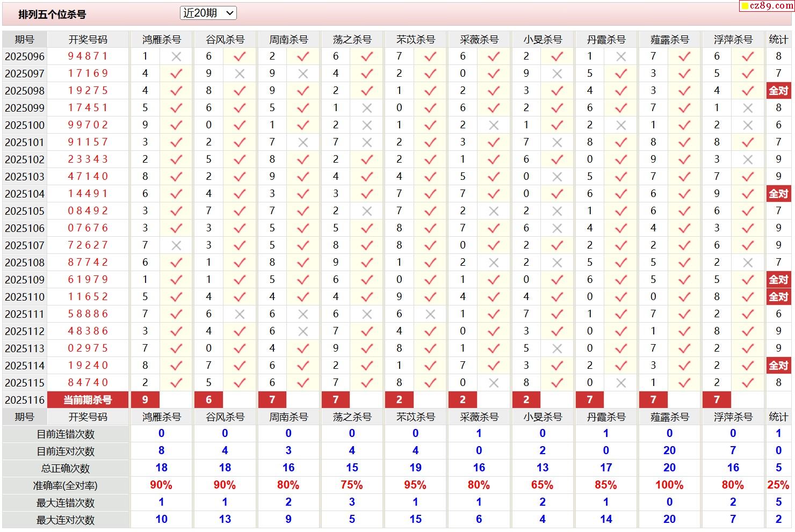This screenshot has height=532, width=795.
Task: Click issue number 2025116
Action: [25, 400]
